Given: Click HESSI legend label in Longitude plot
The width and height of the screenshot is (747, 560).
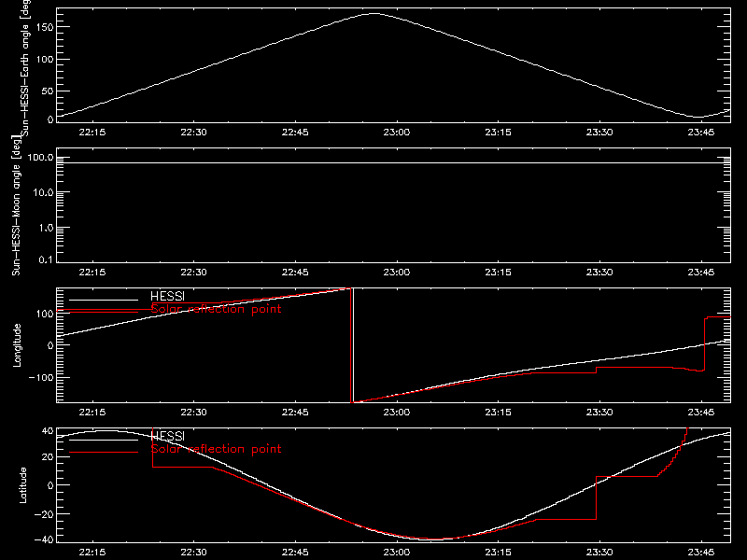Looking at the screenshot, I should click(167, 297).
